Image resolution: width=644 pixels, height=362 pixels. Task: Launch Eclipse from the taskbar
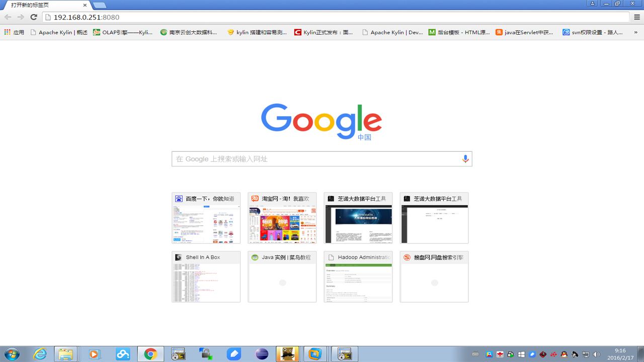(262, 354)
